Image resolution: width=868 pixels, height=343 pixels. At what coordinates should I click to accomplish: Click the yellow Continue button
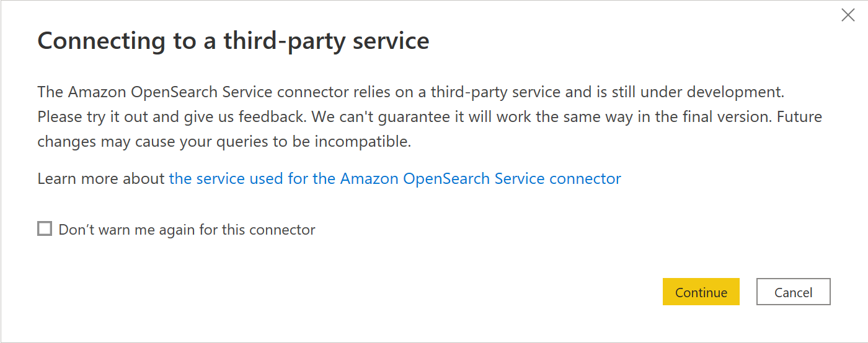click(x=701, y=292)
